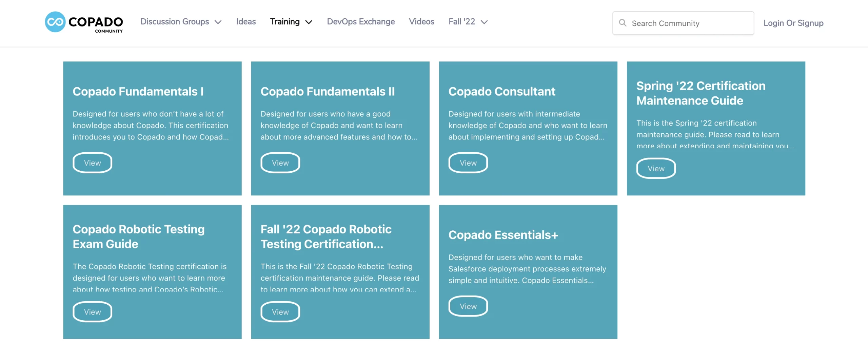Select the Copado Fundamentals I card heading
The image size is (868, 362).
(138, 91)
